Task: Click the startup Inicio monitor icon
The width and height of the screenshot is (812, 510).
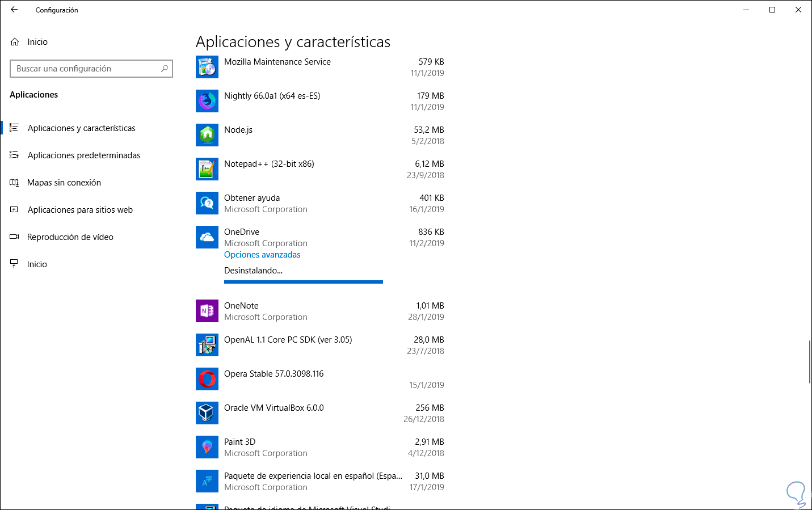Action: coord(14,264)
